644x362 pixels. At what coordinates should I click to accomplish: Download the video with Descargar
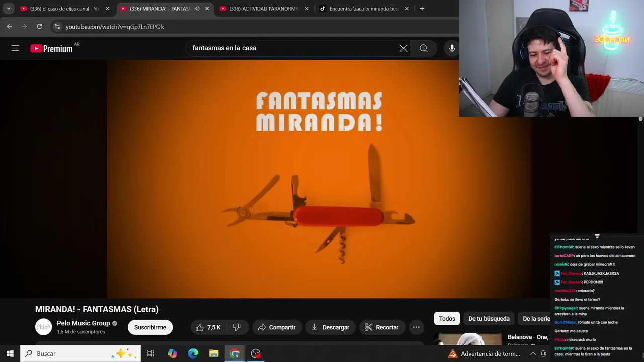[x=330, y=327]
